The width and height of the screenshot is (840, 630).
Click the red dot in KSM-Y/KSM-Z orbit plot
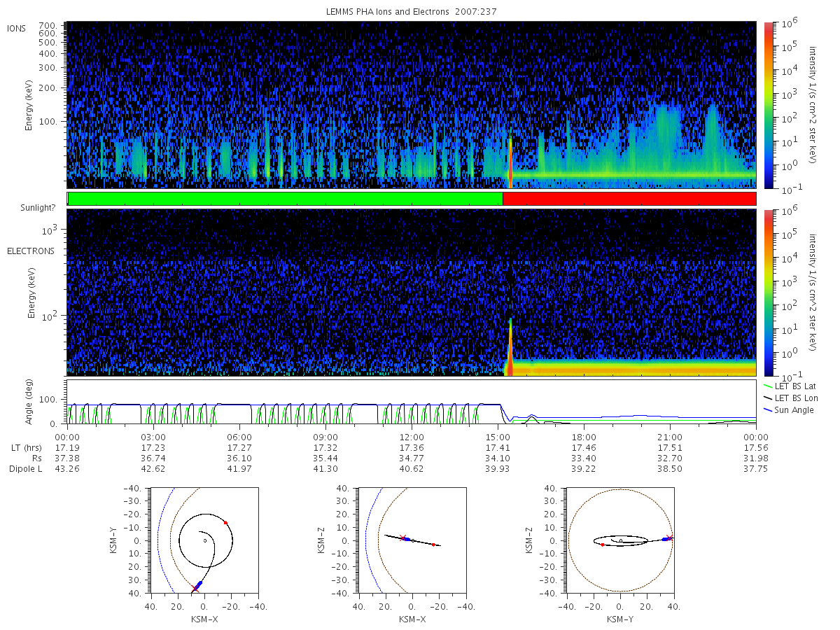coord(602,544)
